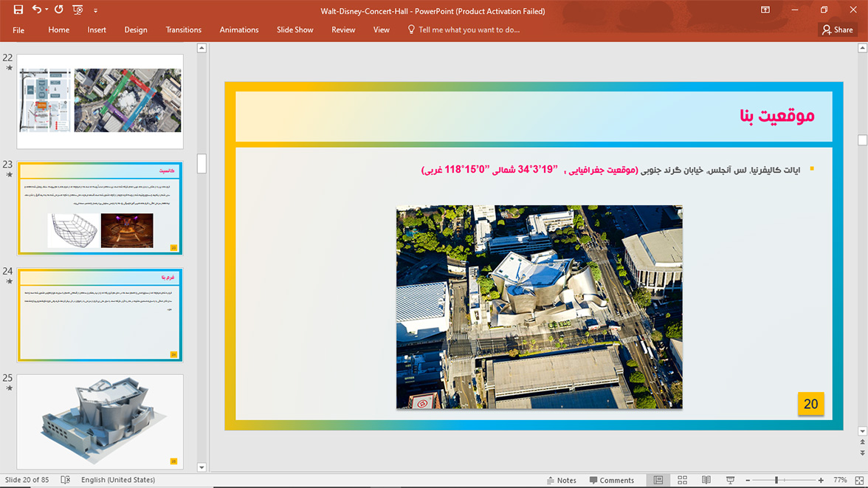Click the slide number box 20
This screenshot has height=488, width=868.
pyautogui.click(x=811, y=404)
